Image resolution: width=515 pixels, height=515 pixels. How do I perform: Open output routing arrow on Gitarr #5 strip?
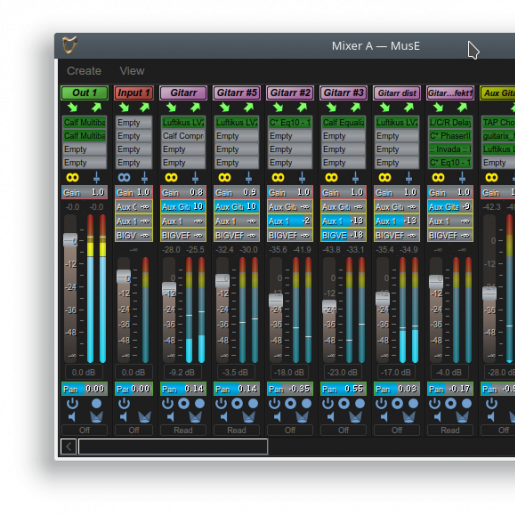pos(249,107)
